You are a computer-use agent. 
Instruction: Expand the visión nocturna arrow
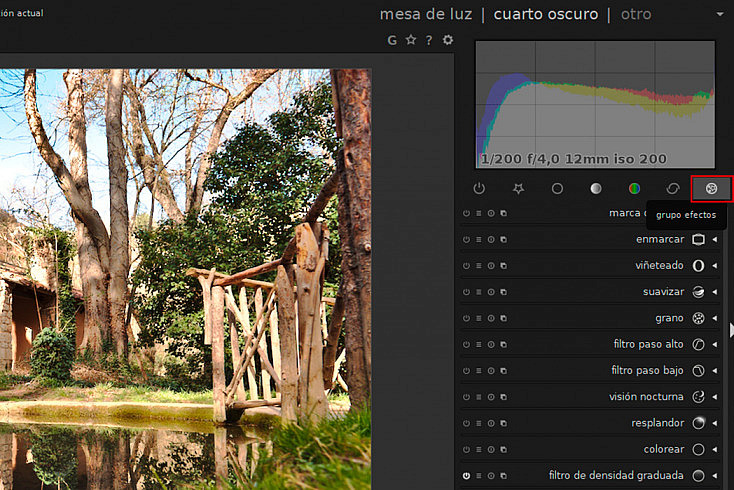tap(715, 396)
